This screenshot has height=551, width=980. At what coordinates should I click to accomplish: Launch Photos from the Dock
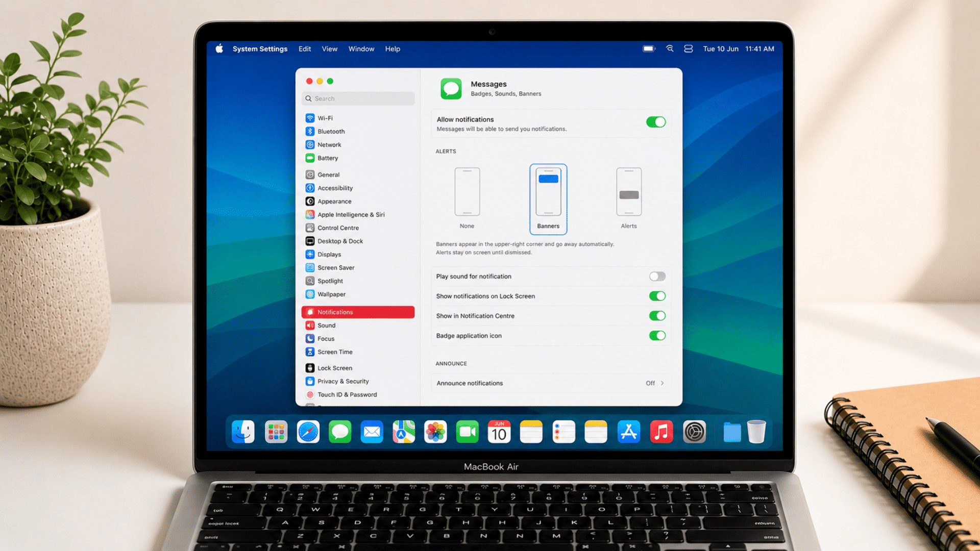[x=435, y=432]
